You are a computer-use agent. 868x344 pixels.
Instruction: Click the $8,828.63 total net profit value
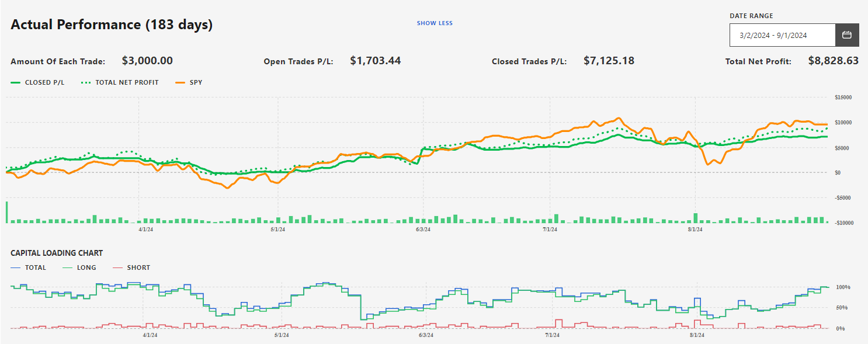point(834,60)
